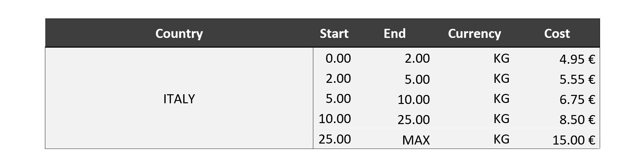Viewport: 644px width, 163px height.
Task: Select the 15.00 € cost cell
Action: click(574, 140)
